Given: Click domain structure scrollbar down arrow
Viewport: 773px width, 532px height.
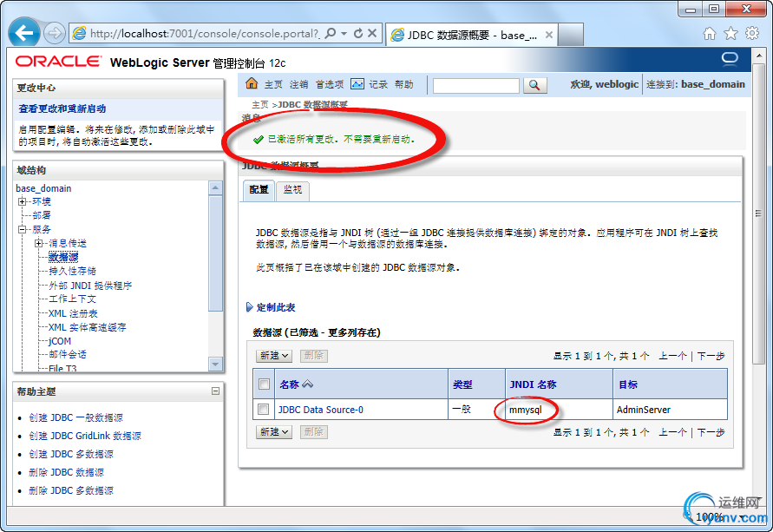Looking at the screenshot, I should coord(215,365).
